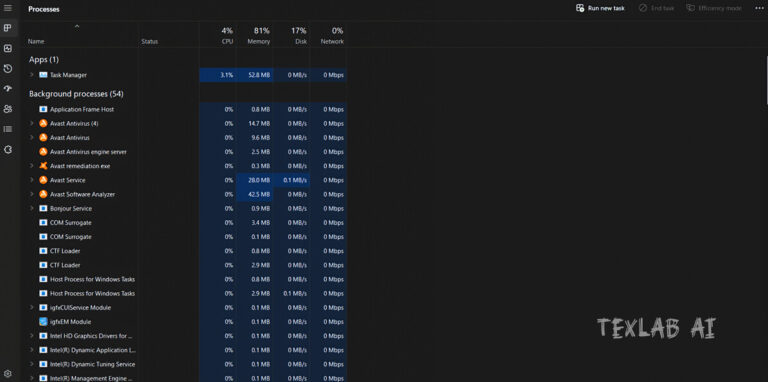Expand the Avast Service row
Screen dimensions: 768x382
tap(31, 180)
